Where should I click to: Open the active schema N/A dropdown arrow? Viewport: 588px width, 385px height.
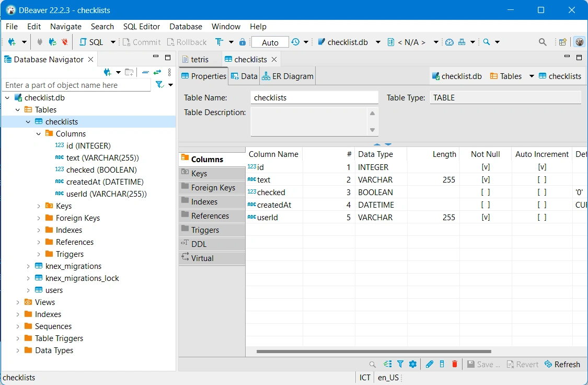tap(436, 42)
